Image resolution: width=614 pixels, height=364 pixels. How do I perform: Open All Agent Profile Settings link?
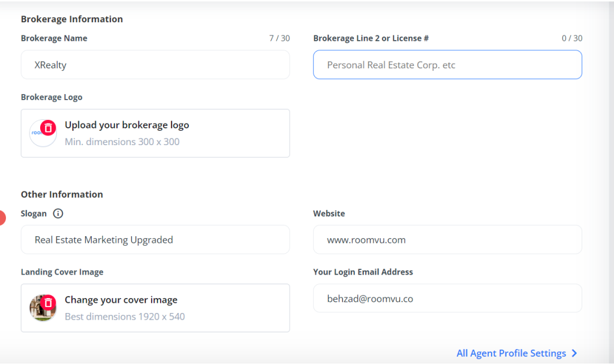(511, 353)
